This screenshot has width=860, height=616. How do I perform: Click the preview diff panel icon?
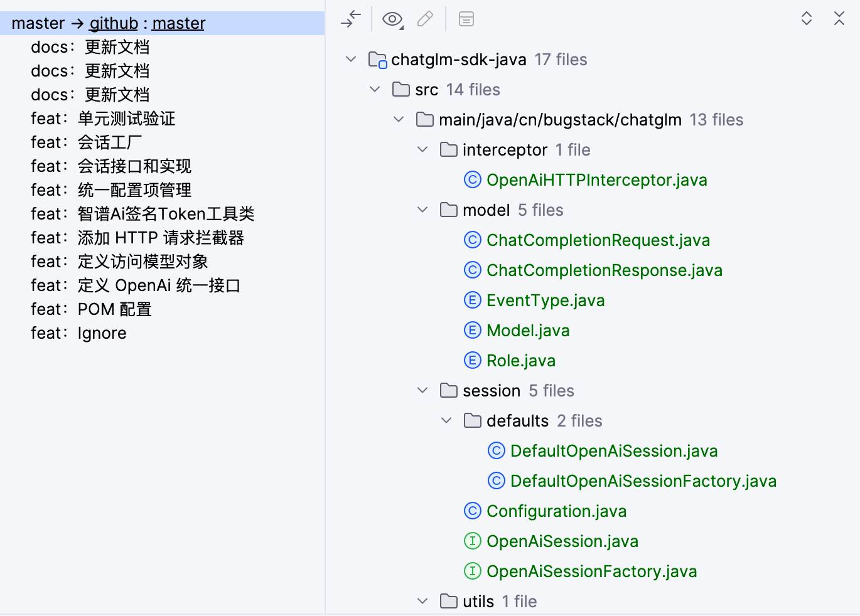click(x=466, y=19)
